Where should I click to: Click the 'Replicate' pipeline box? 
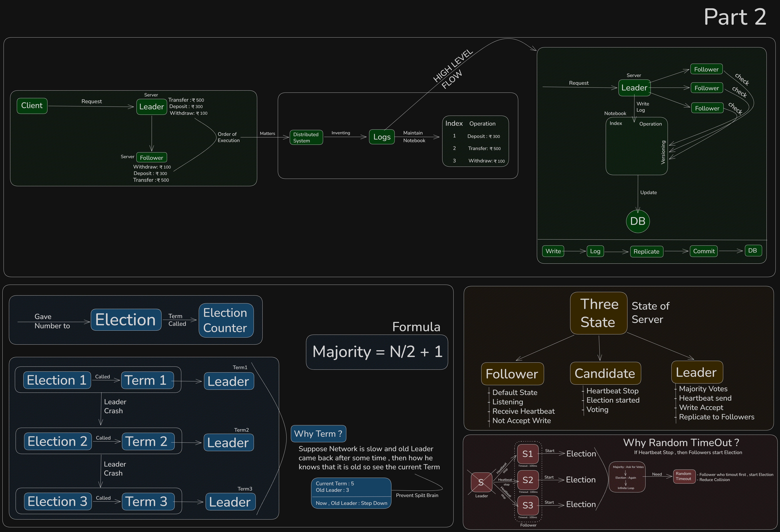pos(646,251)
